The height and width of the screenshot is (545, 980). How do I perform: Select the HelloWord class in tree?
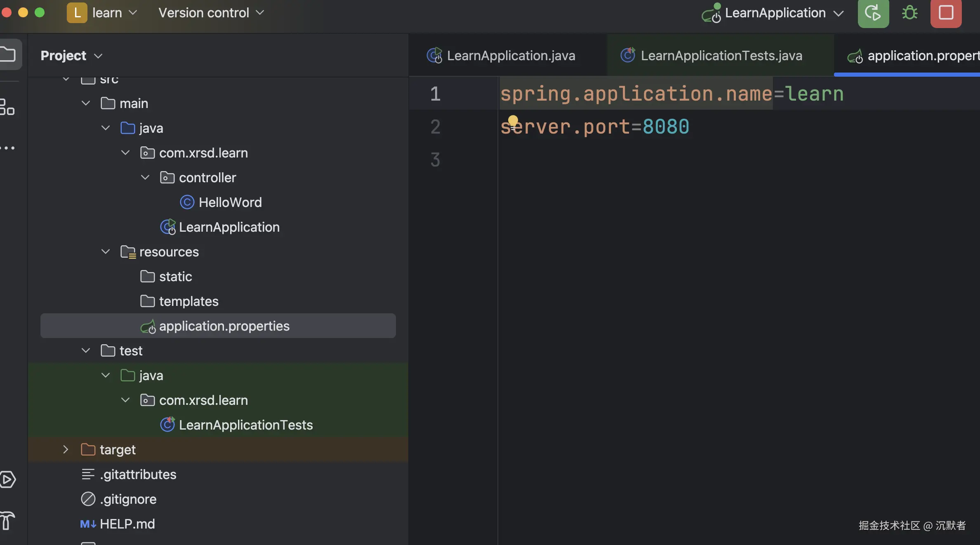tap(230, 202)
